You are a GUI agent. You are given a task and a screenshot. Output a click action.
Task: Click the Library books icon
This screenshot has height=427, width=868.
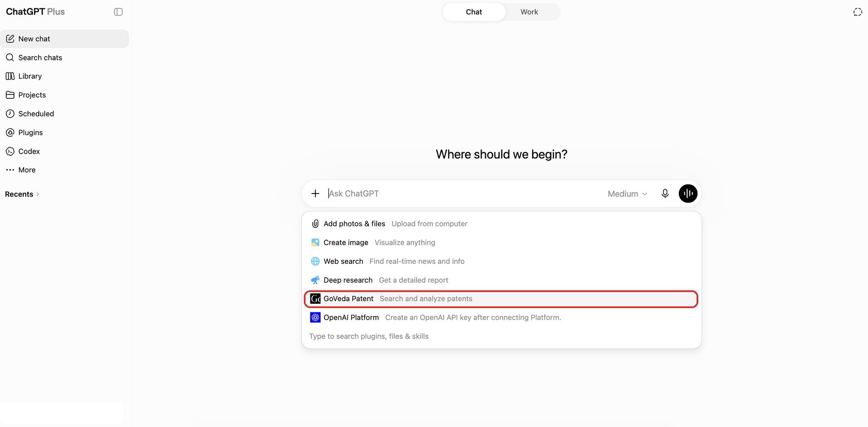click(10, 76)
